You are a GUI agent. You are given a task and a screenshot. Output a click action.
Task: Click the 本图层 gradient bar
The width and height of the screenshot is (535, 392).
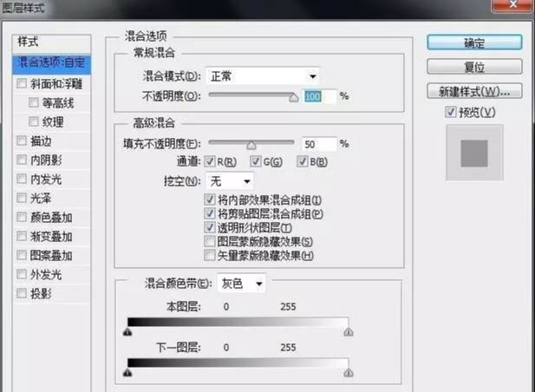[238, 322]
